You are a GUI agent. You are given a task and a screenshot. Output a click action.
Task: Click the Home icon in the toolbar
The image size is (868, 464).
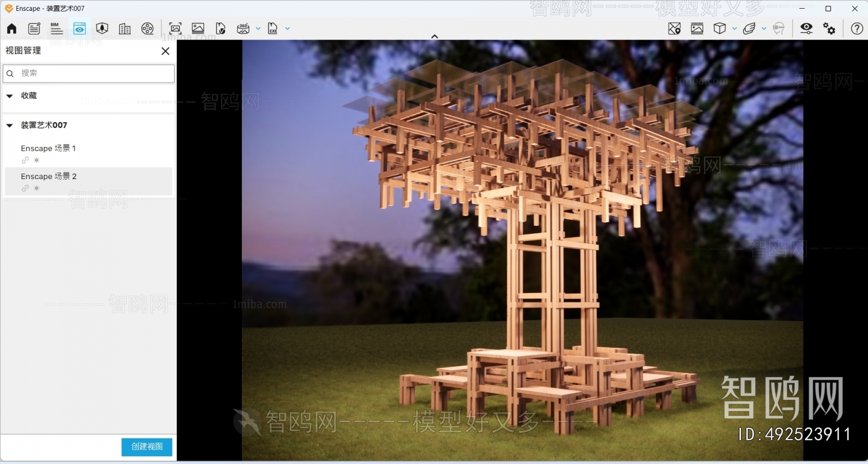(x=11, y=29)
